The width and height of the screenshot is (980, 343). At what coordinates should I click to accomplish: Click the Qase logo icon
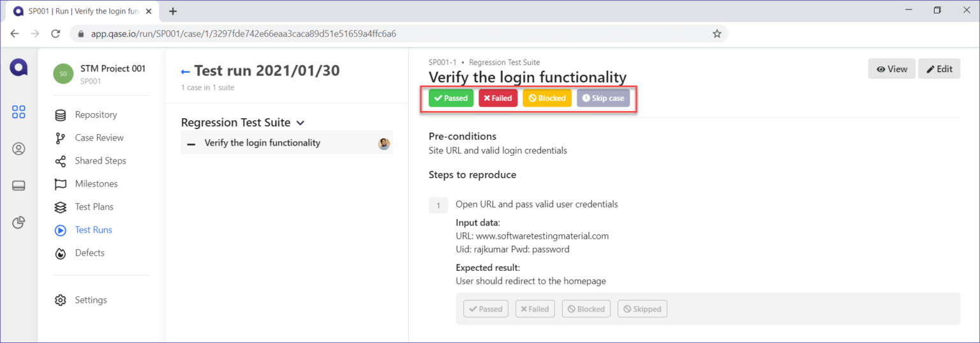point(19,67)
